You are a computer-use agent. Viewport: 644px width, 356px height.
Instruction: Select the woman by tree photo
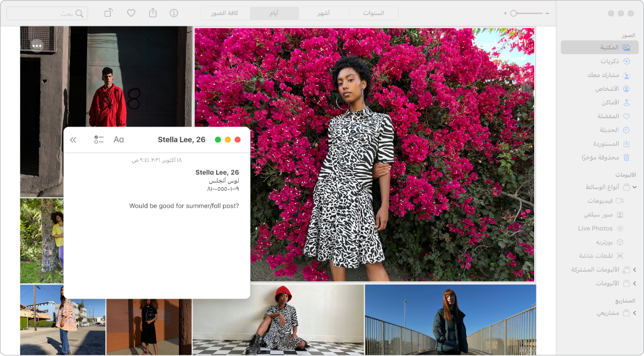[42, 241]
